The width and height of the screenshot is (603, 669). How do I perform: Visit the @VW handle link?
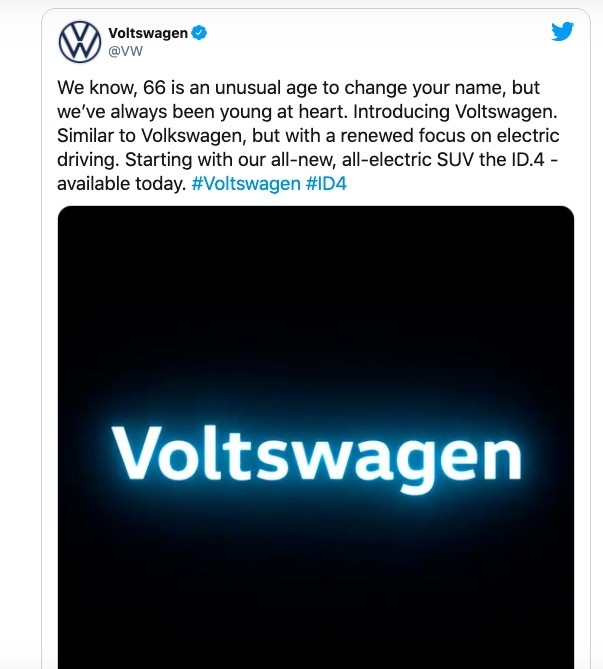124,50
